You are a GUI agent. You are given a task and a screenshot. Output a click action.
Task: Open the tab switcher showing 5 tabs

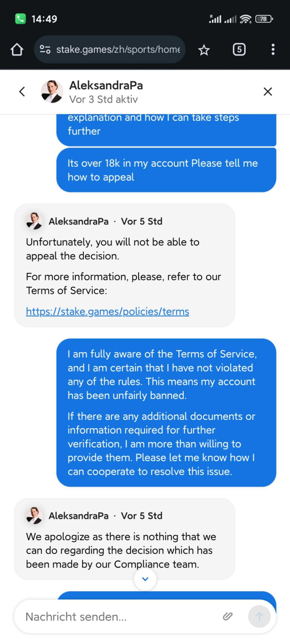click(x=239, y=50)
